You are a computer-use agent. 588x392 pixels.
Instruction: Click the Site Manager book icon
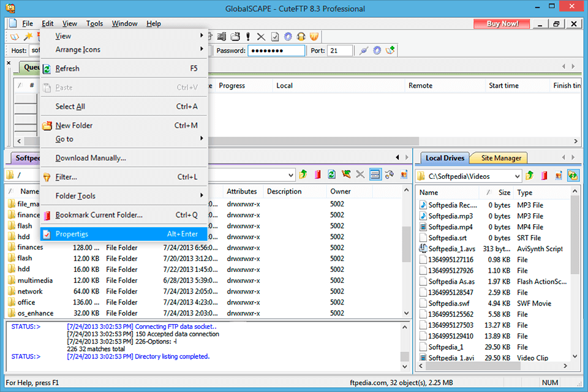[x=15, y=37]
